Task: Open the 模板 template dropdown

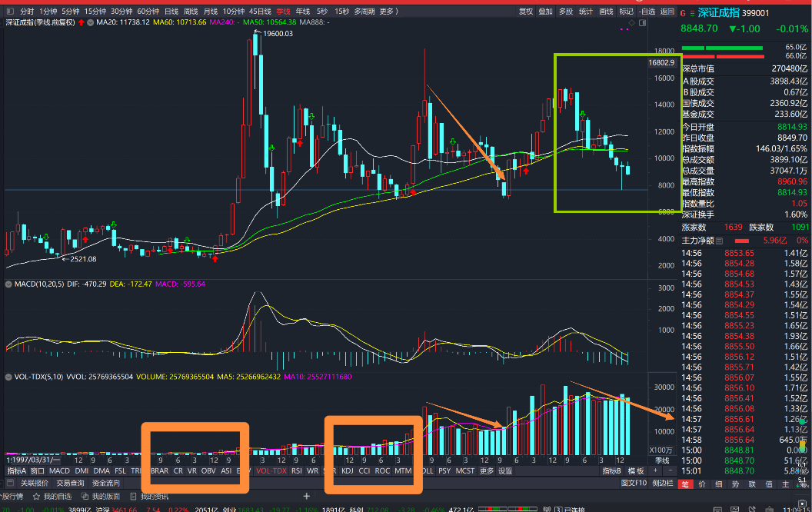Action: [637, 470]
